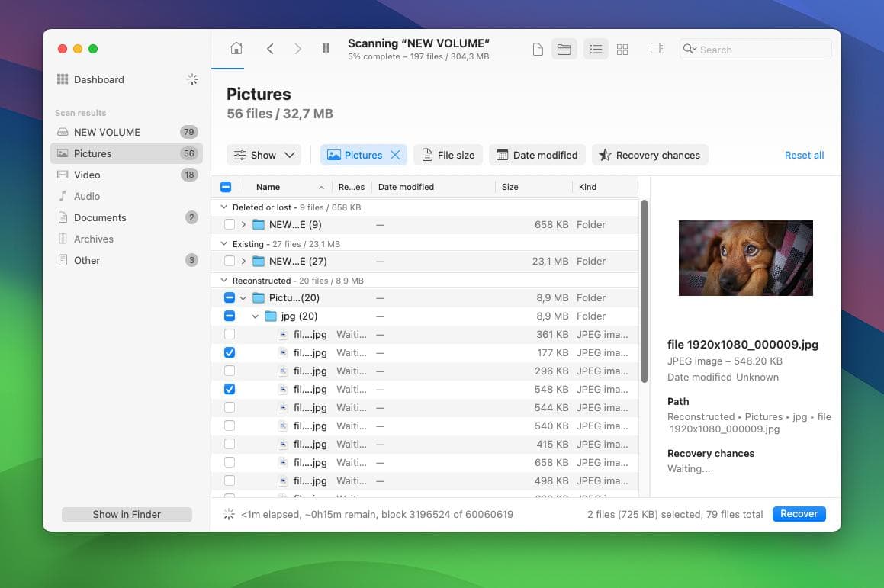Click the Video film icon in sidebar
Image resolution: width=884 pixels, height=588 pixels.
(x=63, y=175)
